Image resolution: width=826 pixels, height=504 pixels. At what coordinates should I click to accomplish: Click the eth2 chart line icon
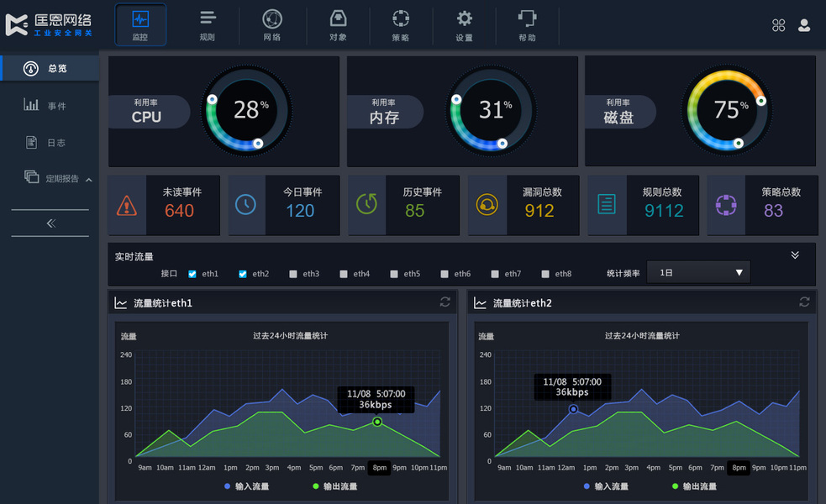point(480,303)
